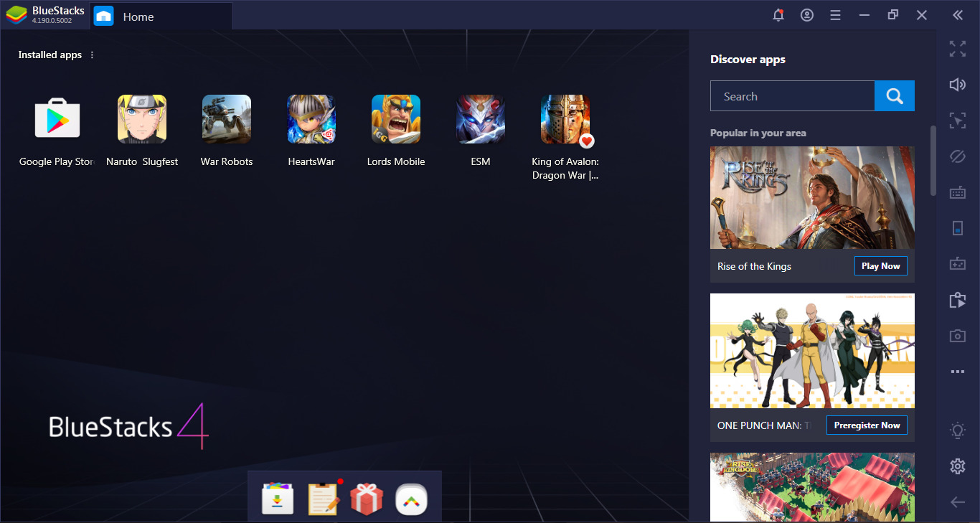Image resolution: width=980 pixels, height=523 pixels.
Task: Open settings gear in sidebar
Action: point(958,466)
